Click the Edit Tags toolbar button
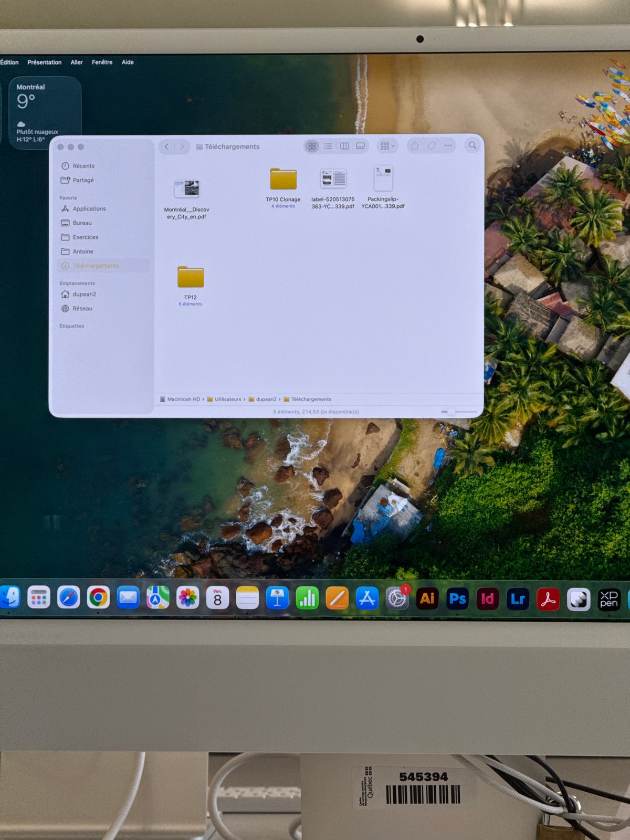The height and width of the screenshot is (840, 630). click(x=432, y=146)
